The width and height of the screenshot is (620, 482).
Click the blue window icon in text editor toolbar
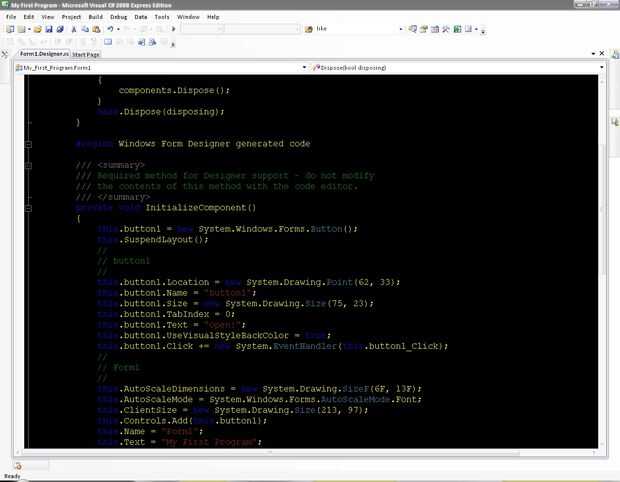pyautogui.click(x=108, y=42)
